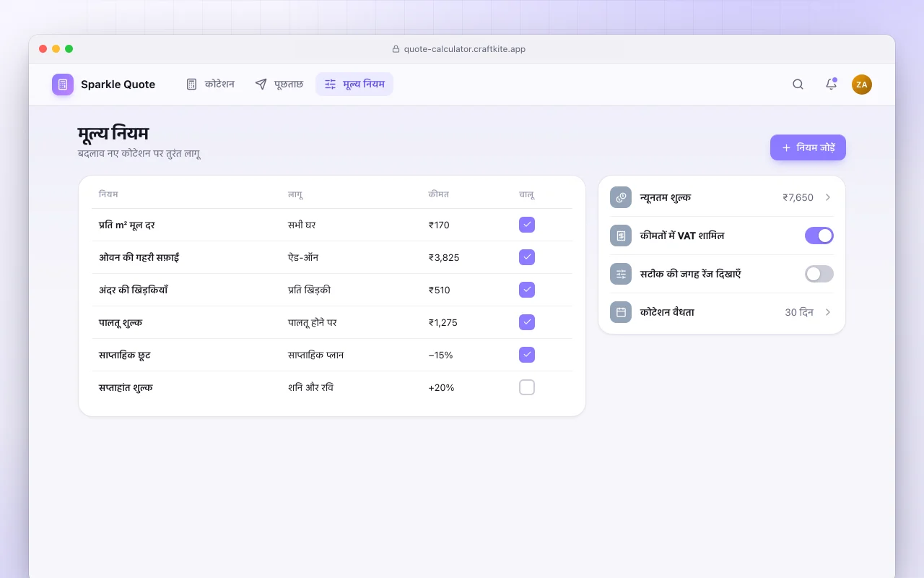This screenshot has width=924, height=578.
Task: Click the शनि और रवि cell
Action: click(x=310, y=387)
